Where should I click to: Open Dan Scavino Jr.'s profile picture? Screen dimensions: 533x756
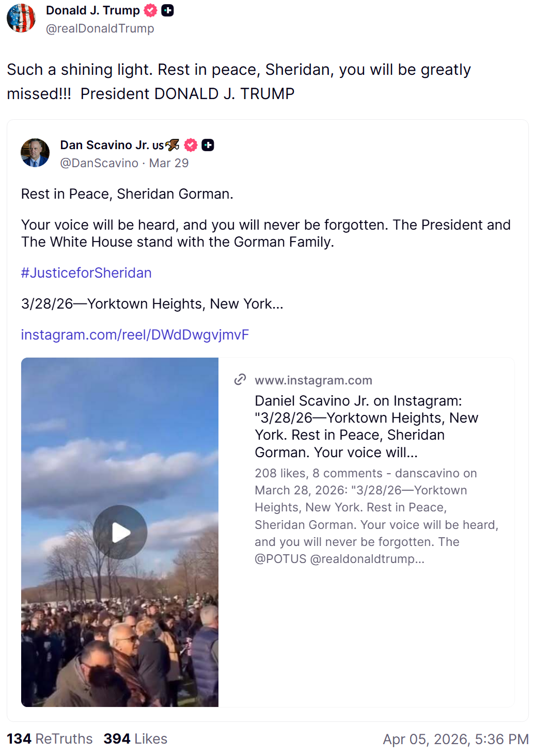35,153
